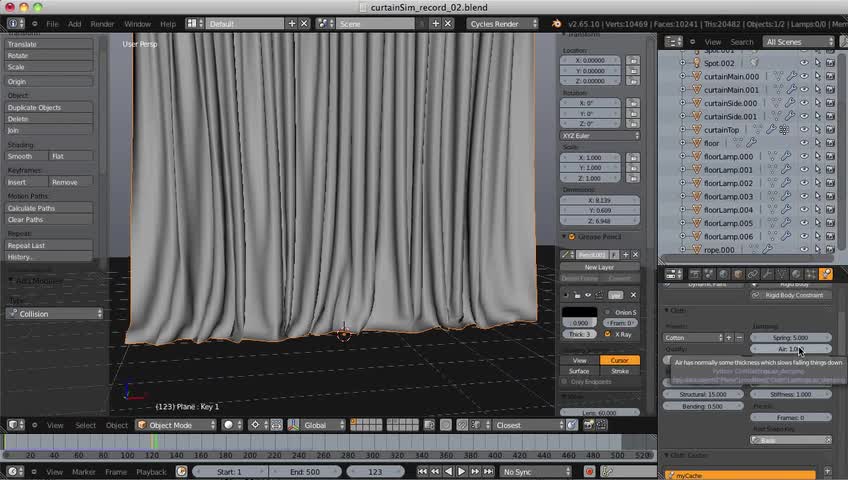Open the No Sync playback dropdown
The height and width of the screenshot is (480, 848).
pos(535,471)
